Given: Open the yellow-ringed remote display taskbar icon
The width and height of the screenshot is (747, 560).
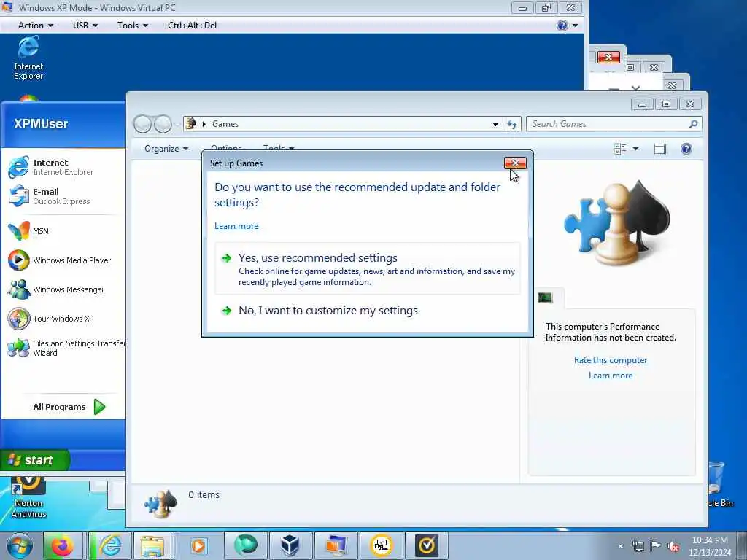Looking at the screenshot, I should point(381,545).
